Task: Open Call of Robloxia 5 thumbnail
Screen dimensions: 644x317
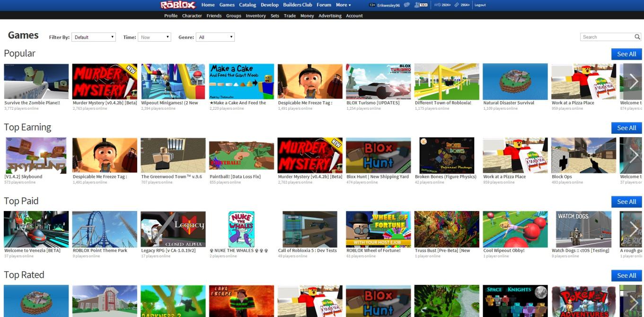Action: coord(310,229)
